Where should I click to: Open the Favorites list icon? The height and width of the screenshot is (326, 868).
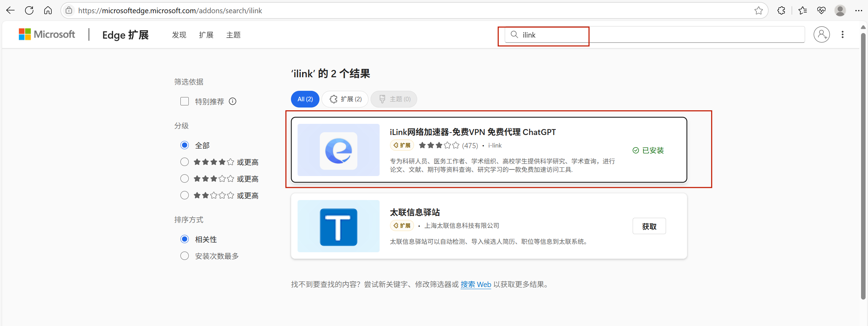[x=803, y=11]
